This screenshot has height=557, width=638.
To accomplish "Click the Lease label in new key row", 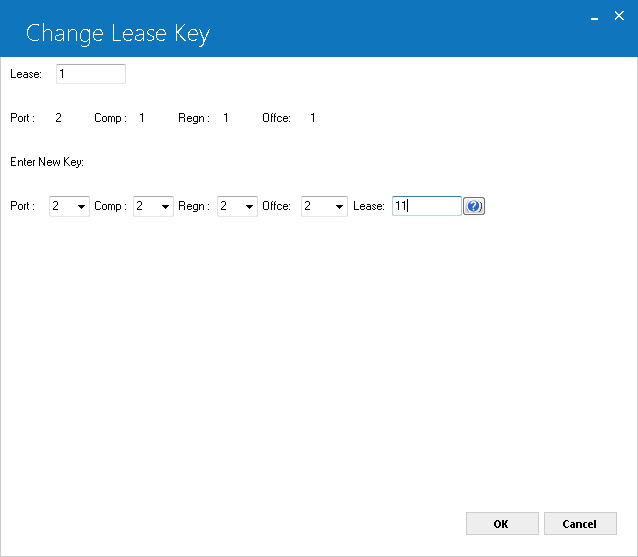I will (x=369, y=206).
